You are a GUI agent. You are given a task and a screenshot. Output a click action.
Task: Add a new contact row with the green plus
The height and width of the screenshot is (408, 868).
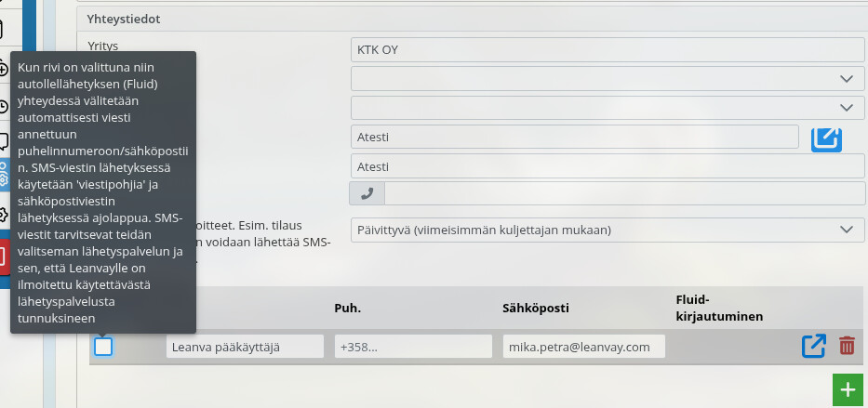pos(847,390)
